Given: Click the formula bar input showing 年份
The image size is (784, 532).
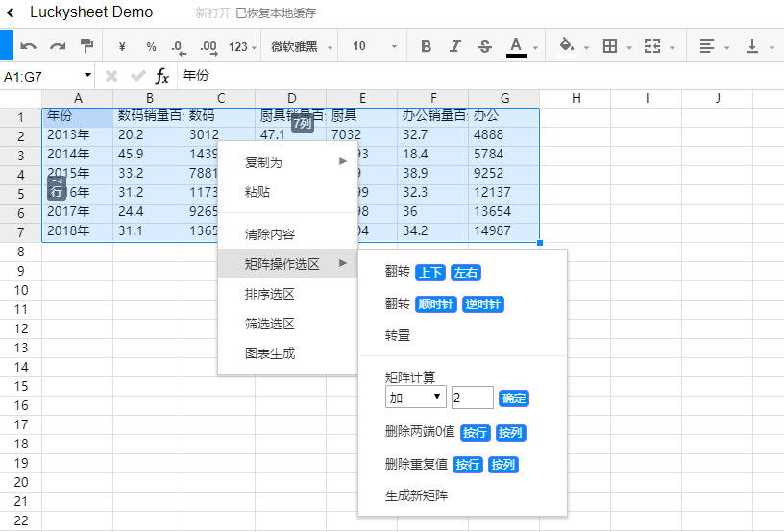Looking at the screenshot, I should point(480,76).
